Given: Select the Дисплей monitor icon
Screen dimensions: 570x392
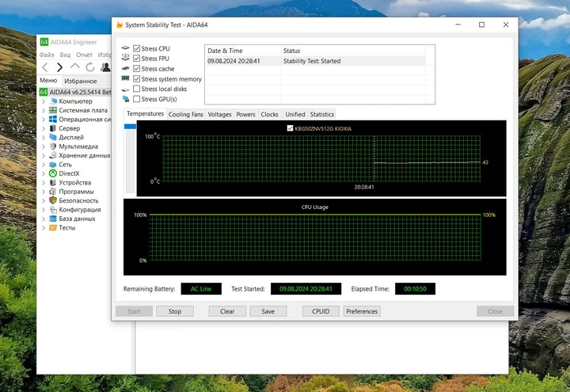Looking at the screenshot, I should 53,137.
